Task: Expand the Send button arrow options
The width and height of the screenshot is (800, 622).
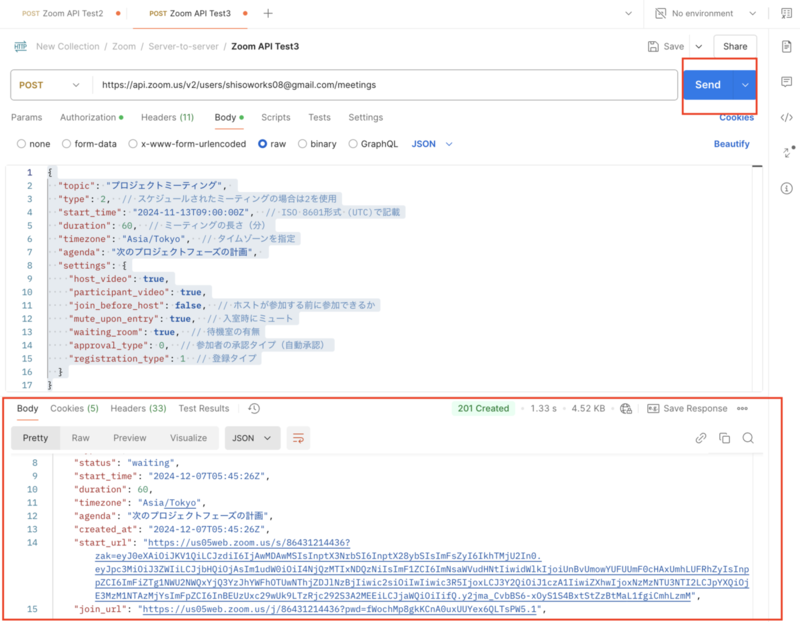Action: pyautogui.click(x=745, y=85)
